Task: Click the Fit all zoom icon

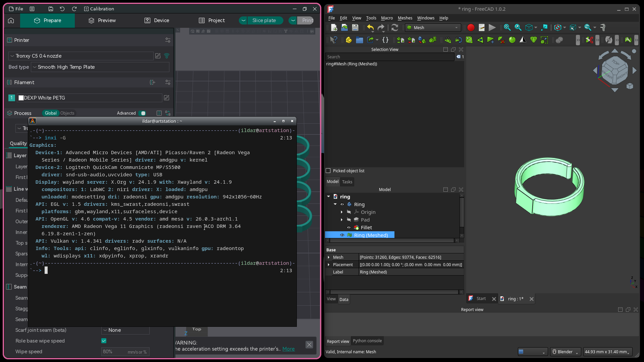Action: tap(507, 28)
